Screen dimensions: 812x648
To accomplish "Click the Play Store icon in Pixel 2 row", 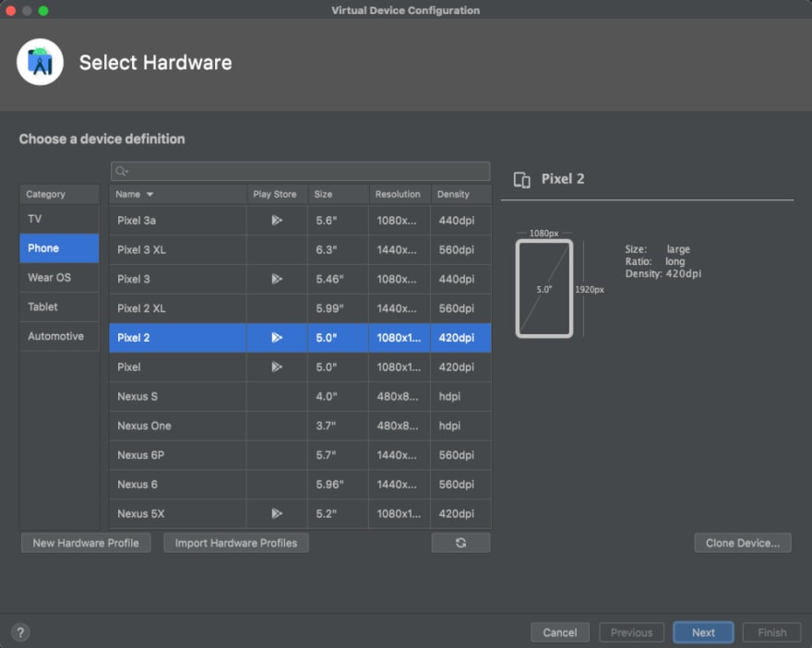I will click(277, 337).
